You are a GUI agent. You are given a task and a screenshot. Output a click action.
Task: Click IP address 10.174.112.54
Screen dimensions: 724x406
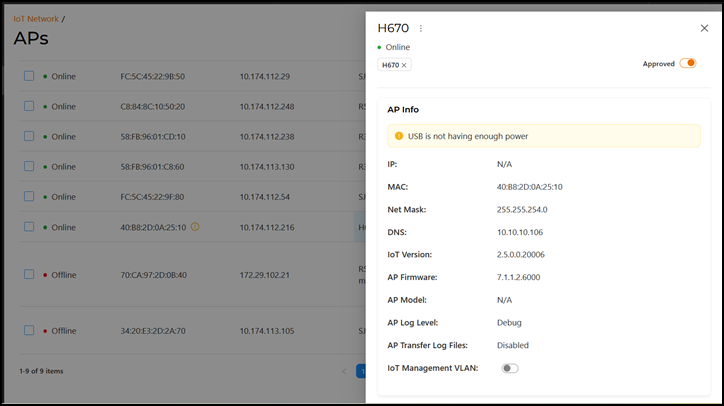(x=265, y=197)
